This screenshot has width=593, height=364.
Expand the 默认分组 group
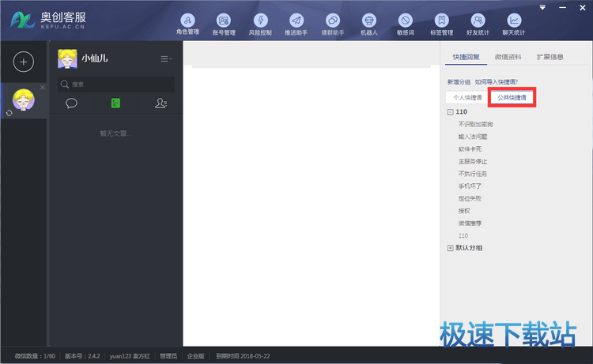point(450,248)
